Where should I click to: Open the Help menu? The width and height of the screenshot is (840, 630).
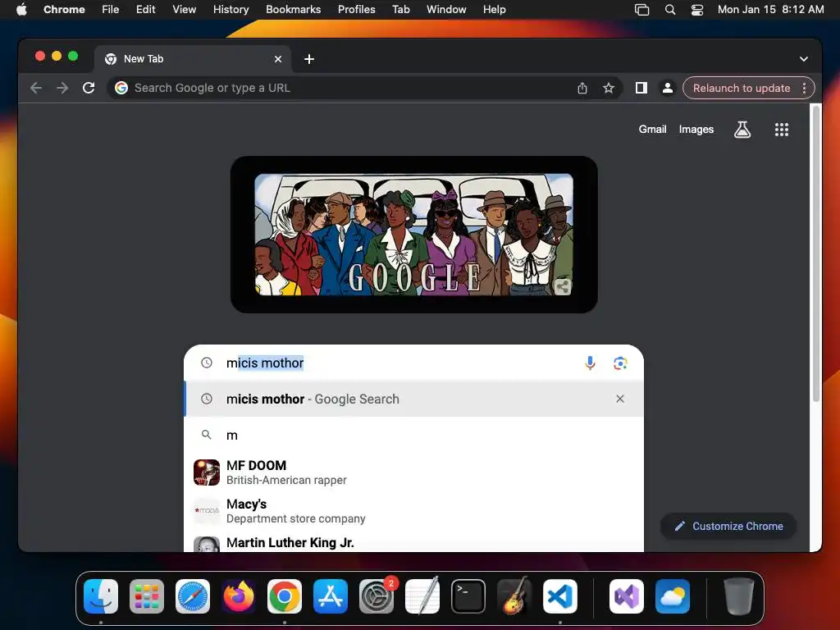coord(494,10)
